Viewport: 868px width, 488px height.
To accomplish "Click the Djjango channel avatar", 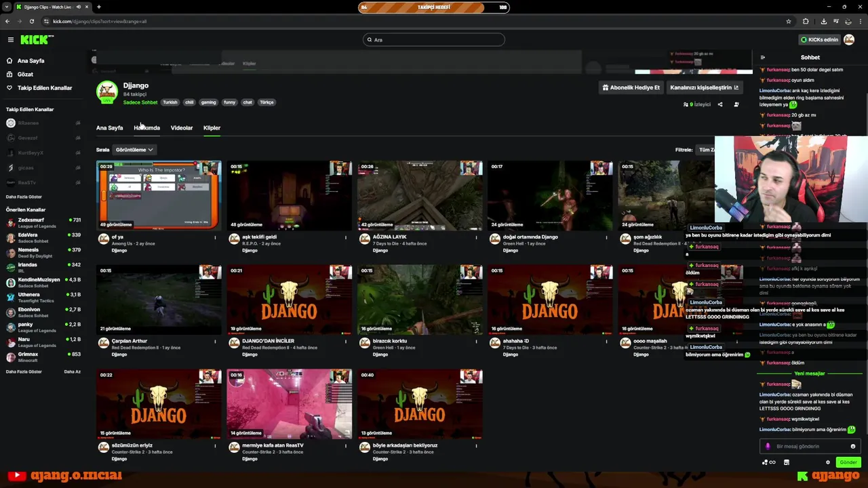I will 107,91.
